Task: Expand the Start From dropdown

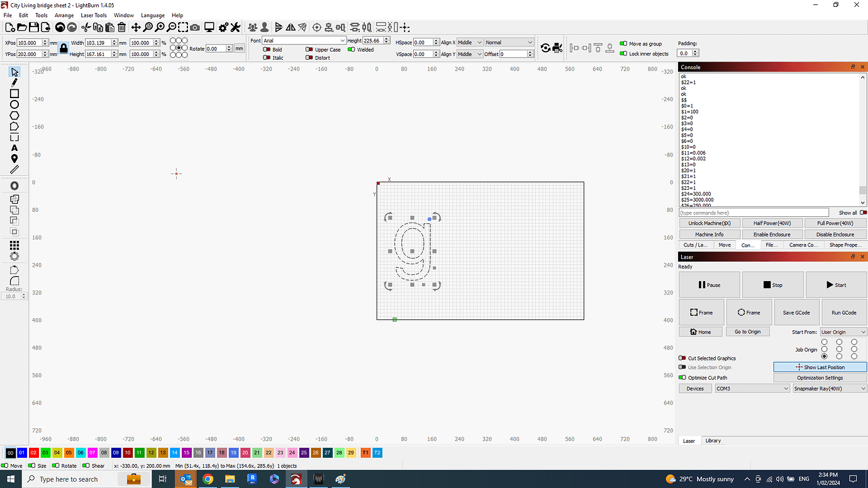Action: tap(843, 331)
